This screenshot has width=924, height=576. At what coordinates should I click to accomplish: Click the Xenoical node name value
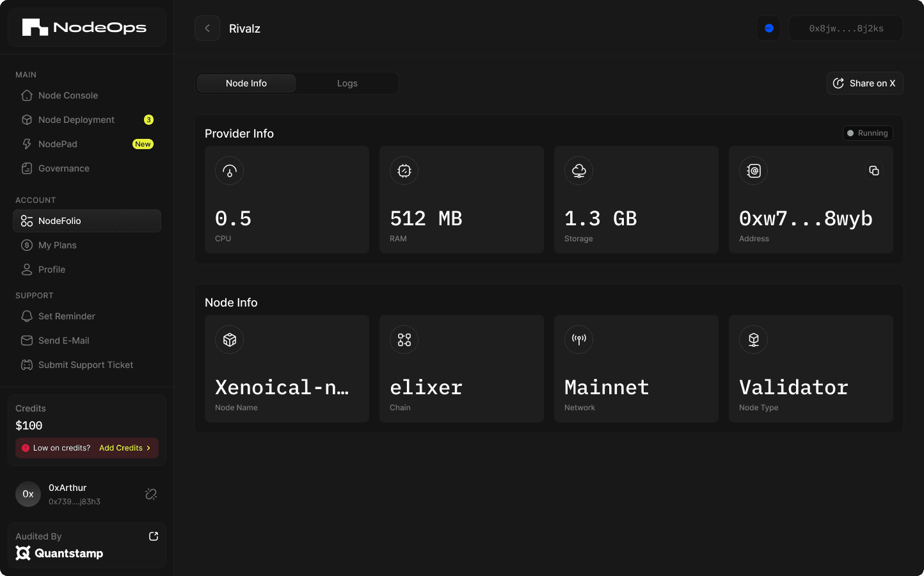pos(282,387)
